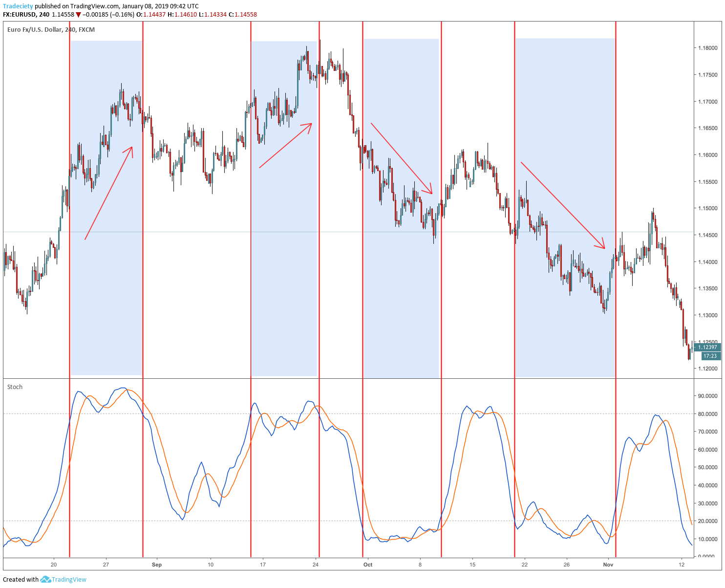The height and width of the screenshot is (588, 725).
Task: Select the downward red arrow in the October zone
Action: point(402,158)
